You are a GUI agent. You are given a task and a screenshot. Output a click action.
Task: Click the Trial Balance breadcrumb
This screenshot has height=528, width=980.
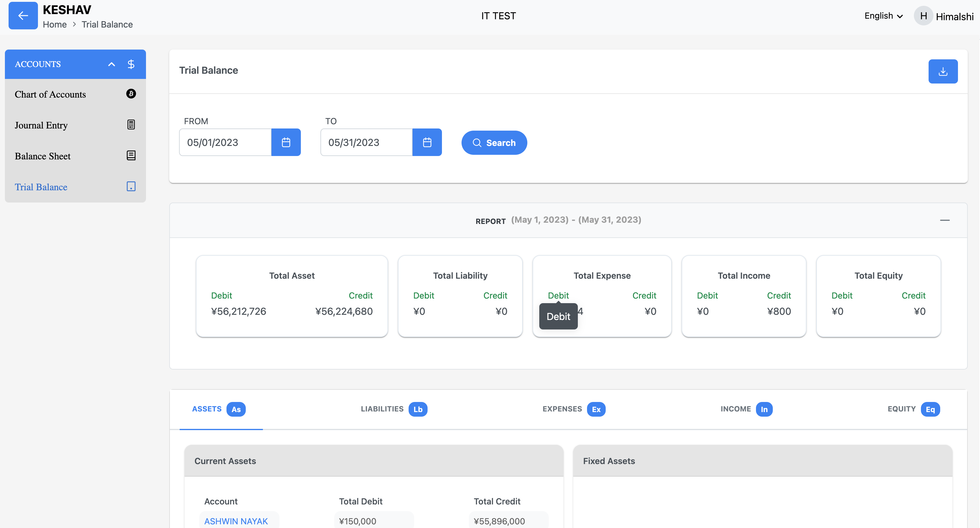click(107, 24)
